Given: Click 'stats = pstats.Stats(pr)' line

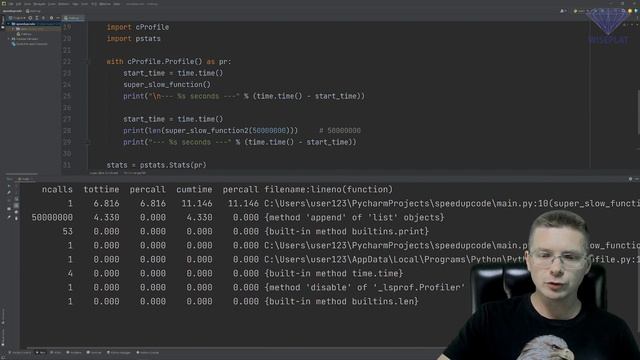Looking at the screenshot, I should pyautogui.click(x=156, y=165).
